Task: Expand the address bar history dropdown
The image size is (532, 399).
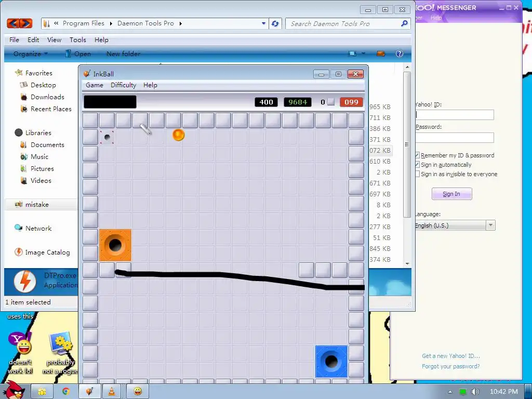Action: tap(263, 23)
